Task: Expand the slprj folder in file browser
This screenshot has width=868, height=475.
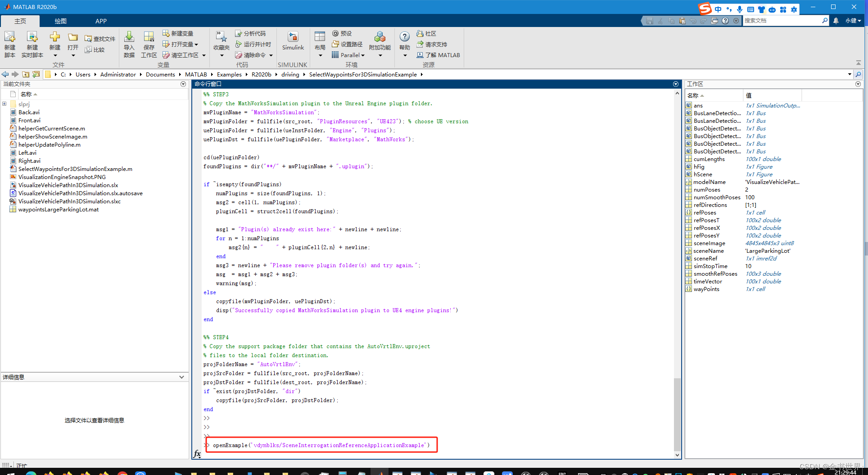Action: [4, 104]
